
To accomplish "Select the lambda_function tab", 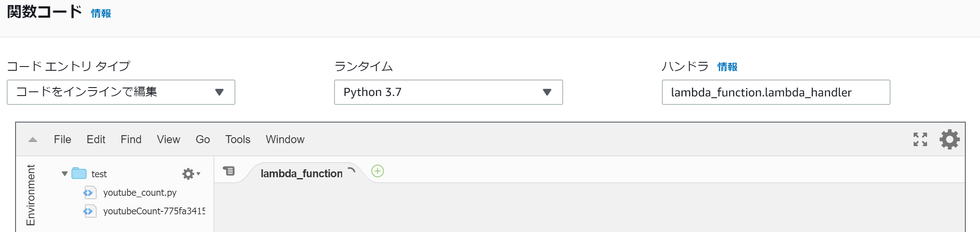I will pyautogui.click(x=302, y=173).
